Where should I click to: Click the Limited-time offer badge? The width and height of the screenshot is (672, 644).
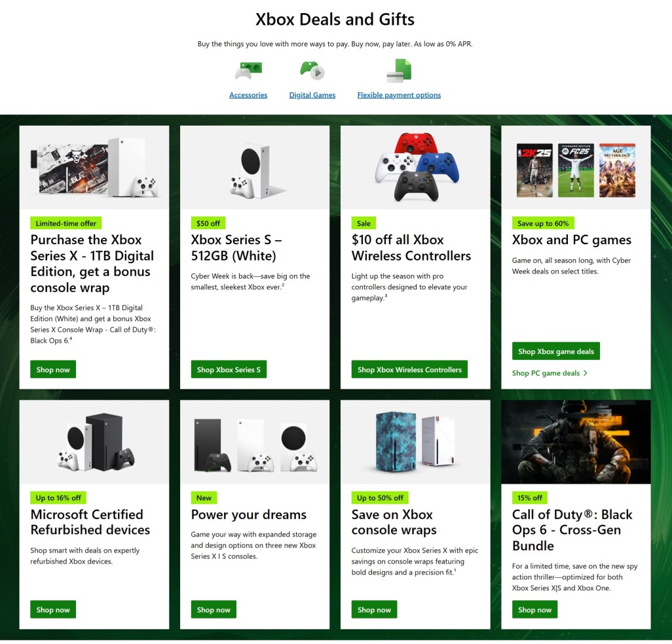point(65,223)
